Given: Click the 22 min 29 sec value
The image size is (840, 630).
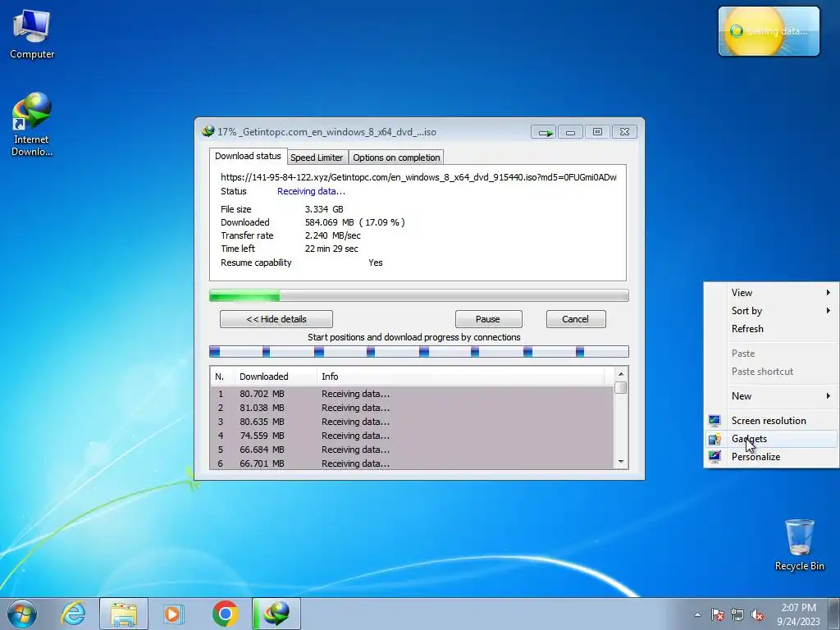Looking at the screenshot, I should 331,249.
